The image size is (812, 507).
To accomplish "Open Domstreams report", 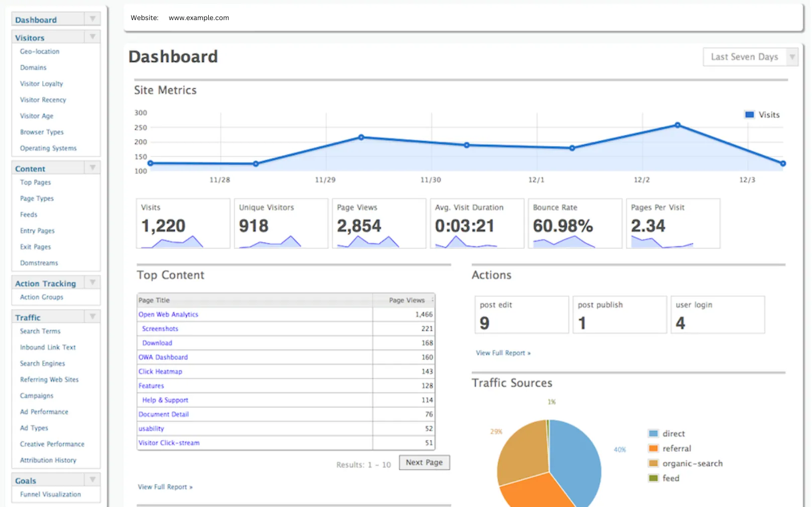I will [39, 263].
